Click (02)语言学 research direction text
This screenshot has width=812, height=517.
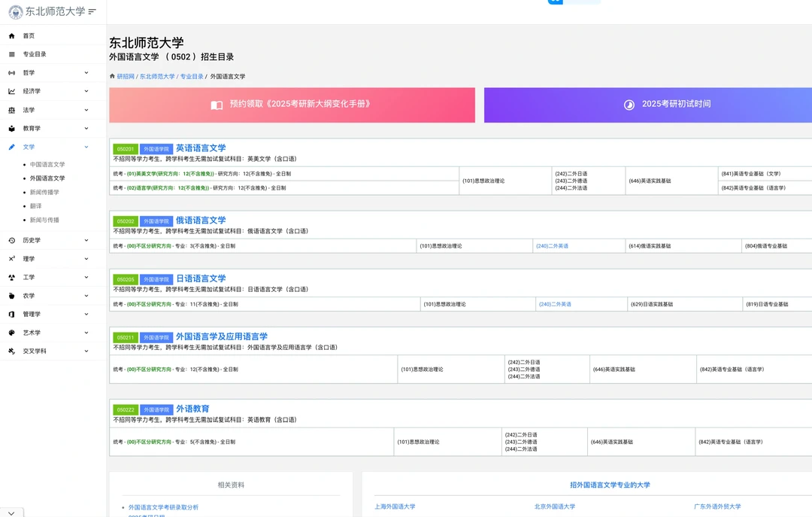(168, 188)
